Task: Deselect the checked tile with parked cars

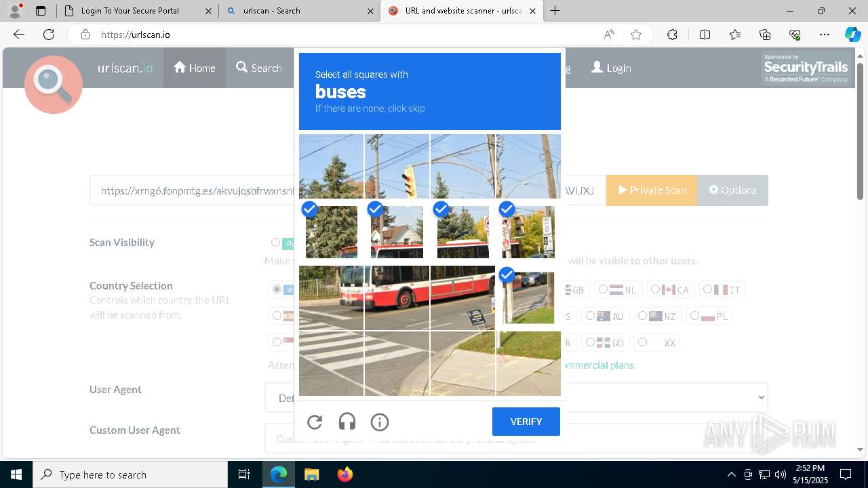Action: 528,298
